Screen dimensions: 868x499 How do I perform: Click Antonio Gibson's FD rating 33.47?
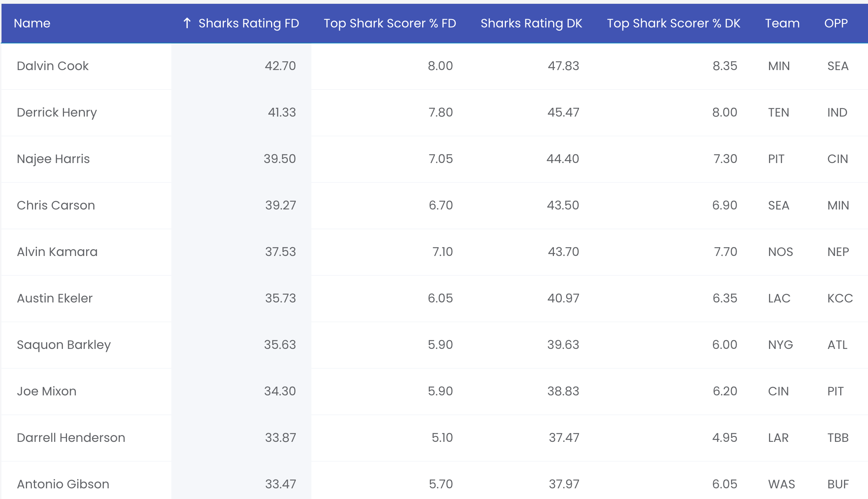point(281,484)
